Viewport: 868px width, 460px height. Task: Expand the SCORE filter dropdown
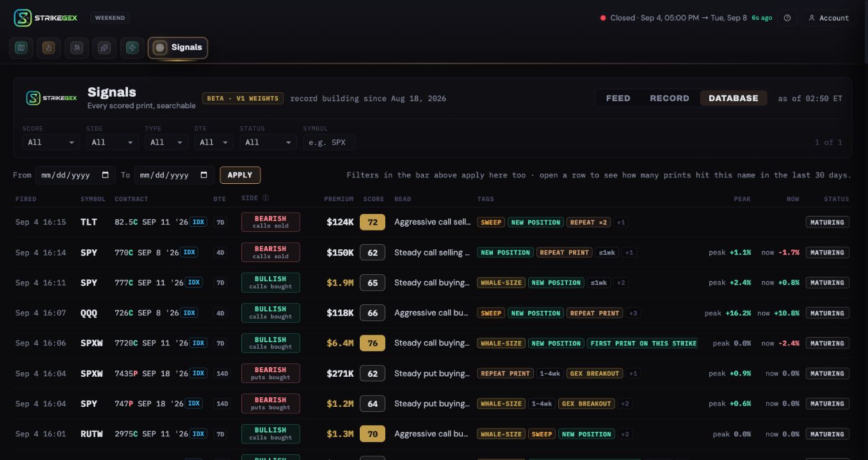(x=51, y=142)
